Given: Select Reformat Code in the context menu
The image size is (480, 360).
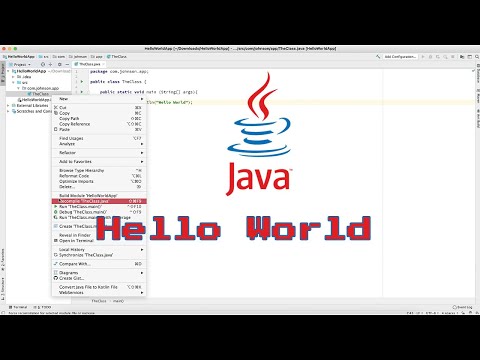Looking at the screenshot, I should [x=99, y=176].
